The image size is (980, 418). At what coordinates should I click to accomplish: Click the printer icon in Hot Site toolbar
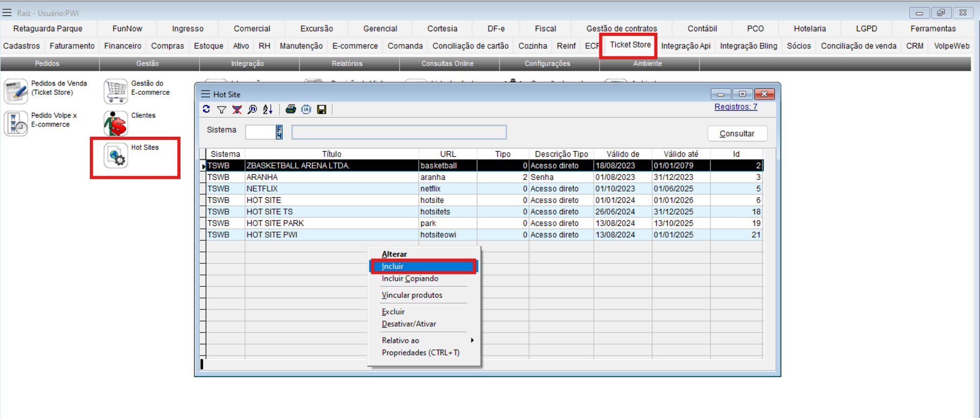291,109
